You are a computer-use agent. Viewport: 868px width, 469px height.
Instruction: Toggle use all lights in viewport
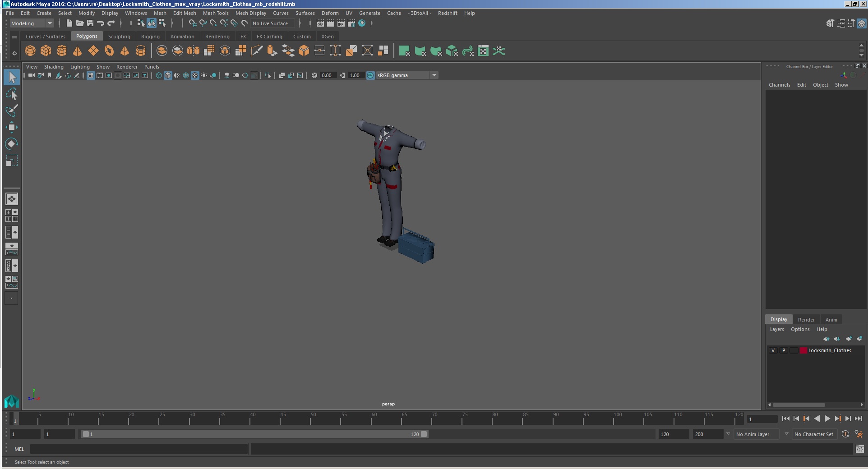point(204,75)
